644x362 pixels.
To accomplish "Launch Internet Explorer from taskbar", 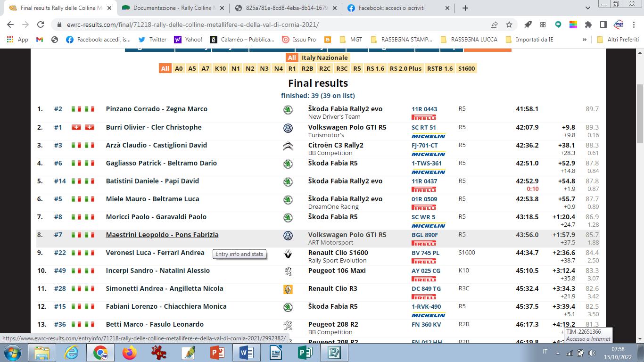I will point(71,353).
